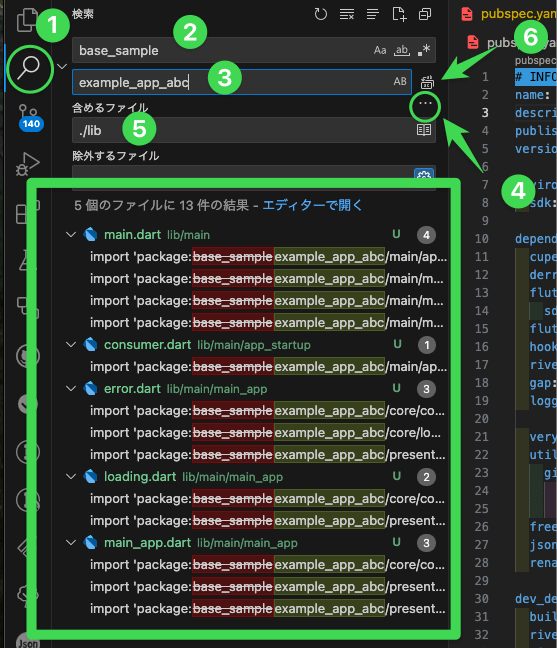
Task: Click the name: key on line 2
Action: (x=532, y=95)
